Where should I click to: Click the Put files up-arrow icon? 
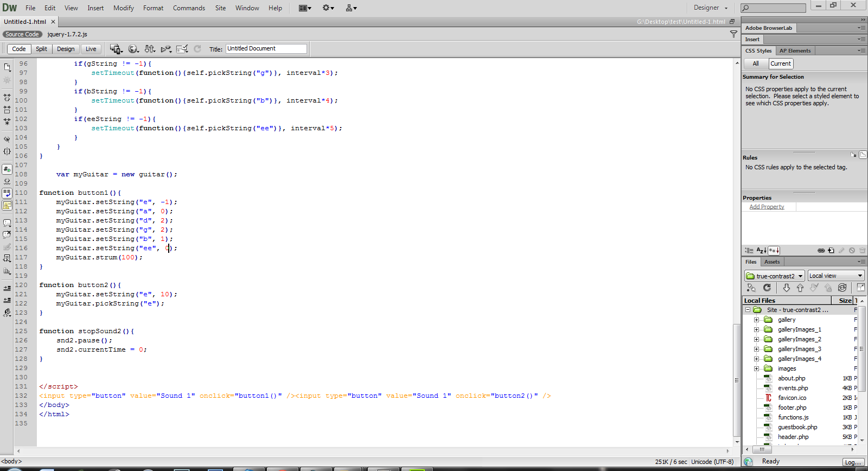click(x=800, y=288)
